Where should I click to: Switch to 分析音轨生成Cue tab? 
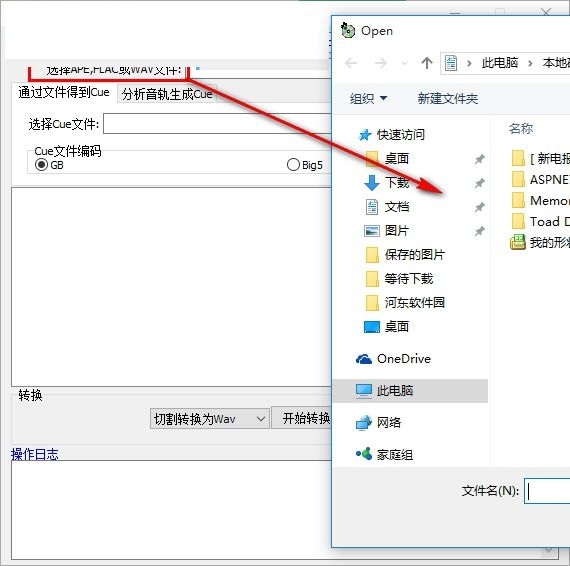click(167, 94)
